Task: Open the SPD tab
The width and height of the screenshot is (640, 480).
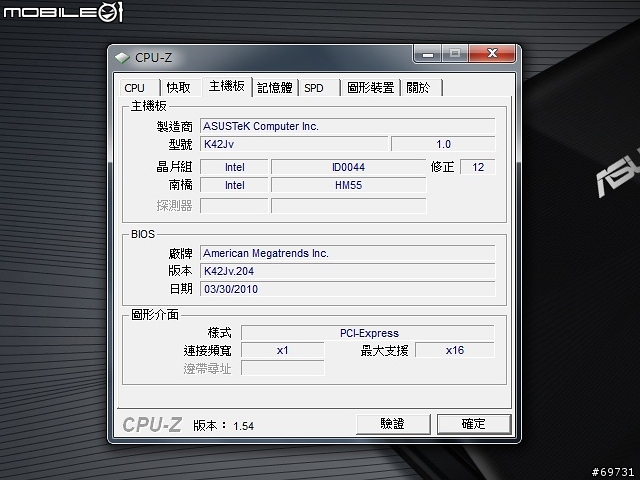Action: [319, 88]
